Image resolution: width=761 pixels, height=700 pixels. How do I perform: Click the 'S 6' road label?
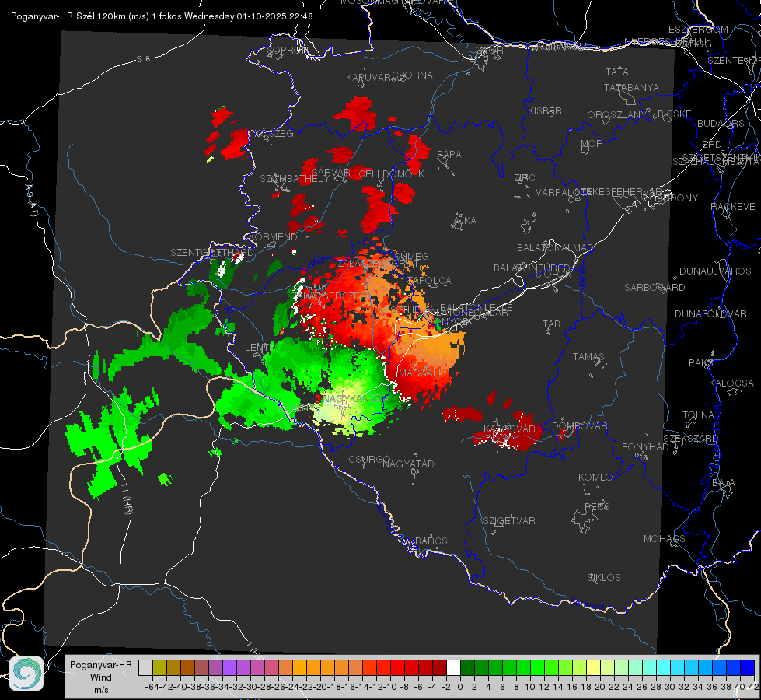click(143, 59)
